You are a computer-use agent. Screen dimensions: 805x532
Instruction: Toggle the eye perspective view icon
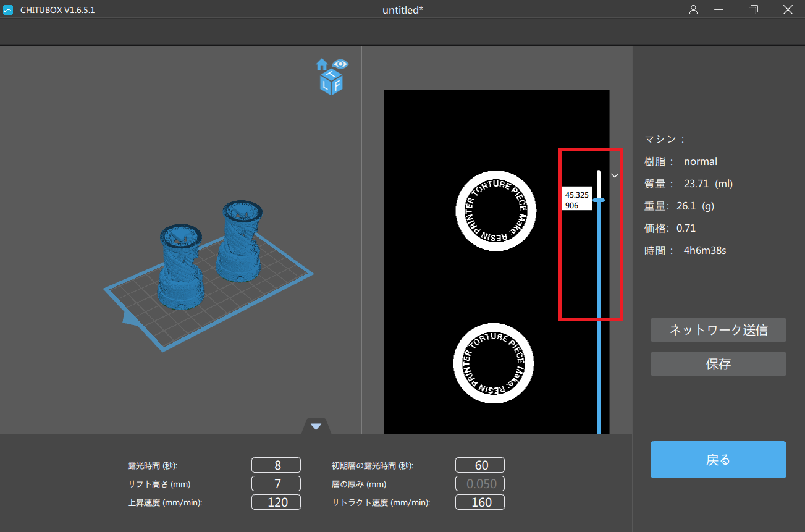point(340,64)
